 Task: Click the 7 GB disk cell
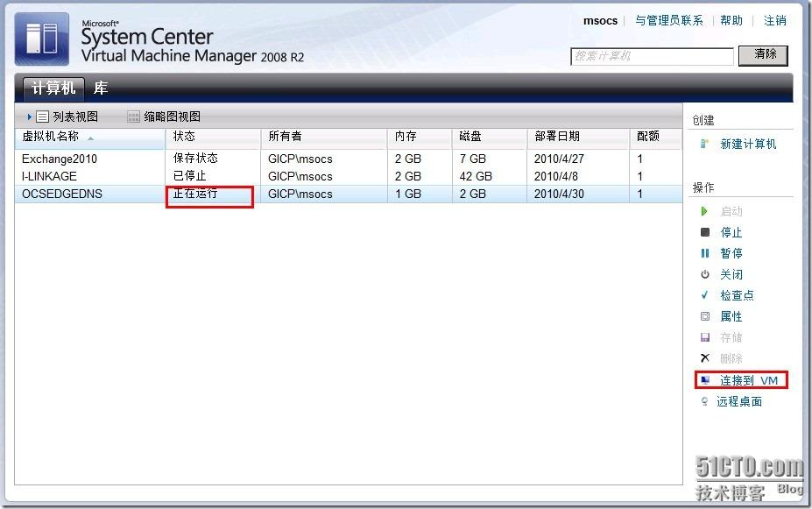pos(472,159)
